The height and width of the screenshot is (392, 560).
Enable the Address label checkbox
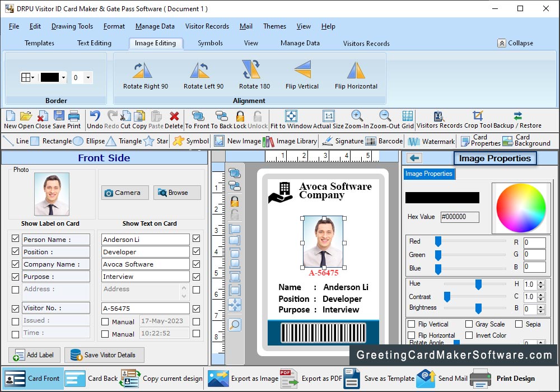(x=15, y=290)
